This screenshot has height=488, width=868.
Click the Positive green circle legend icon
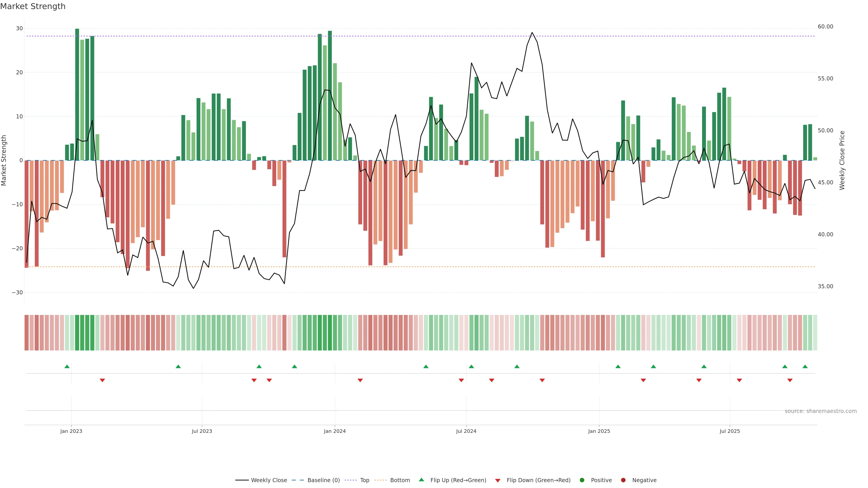(x=582, y=480)
